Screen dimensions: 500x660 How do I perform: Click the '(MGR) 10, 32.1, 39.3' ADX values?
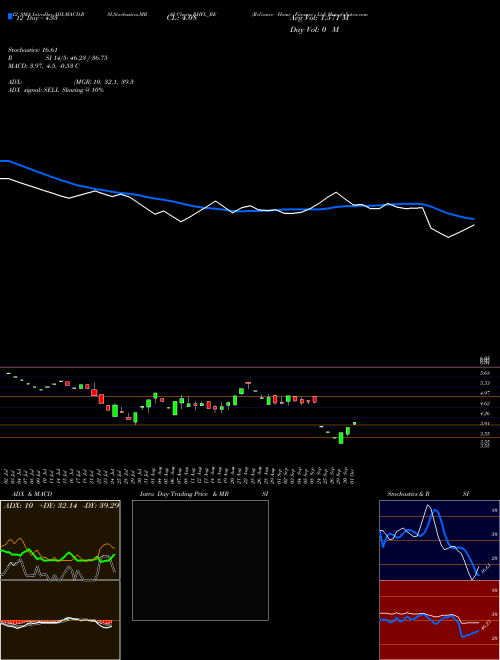(104, 82)
